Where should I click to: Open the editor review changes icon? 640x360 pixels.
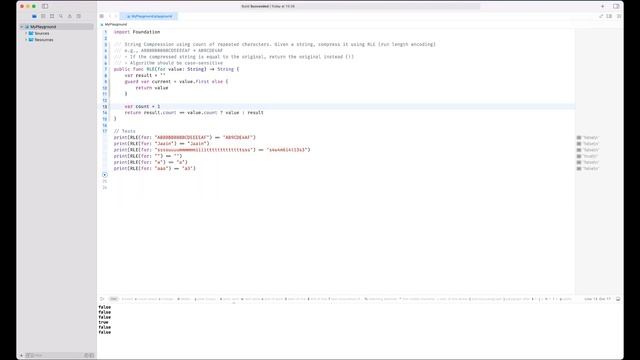click(601, 16)
